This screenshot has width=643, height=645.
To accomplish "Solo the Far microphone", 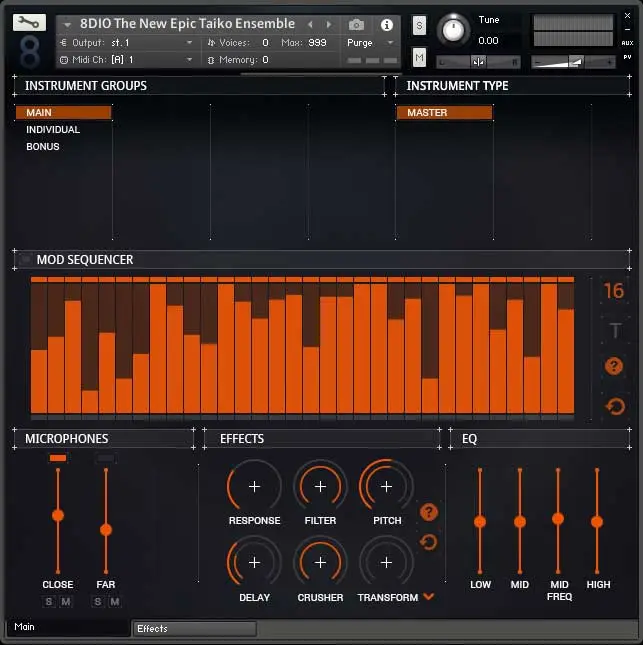I will point(97,601).
